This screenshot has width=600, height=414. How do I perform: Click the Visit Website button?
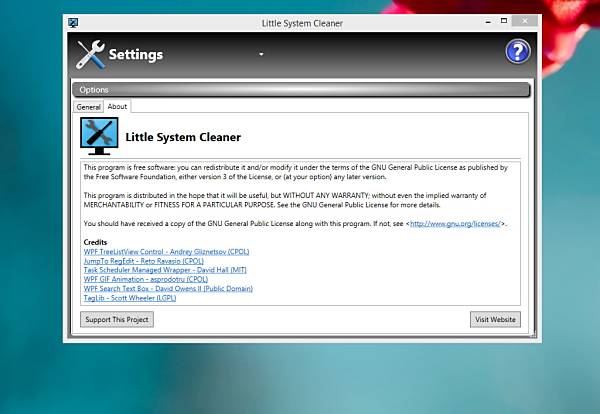[495, 319]
